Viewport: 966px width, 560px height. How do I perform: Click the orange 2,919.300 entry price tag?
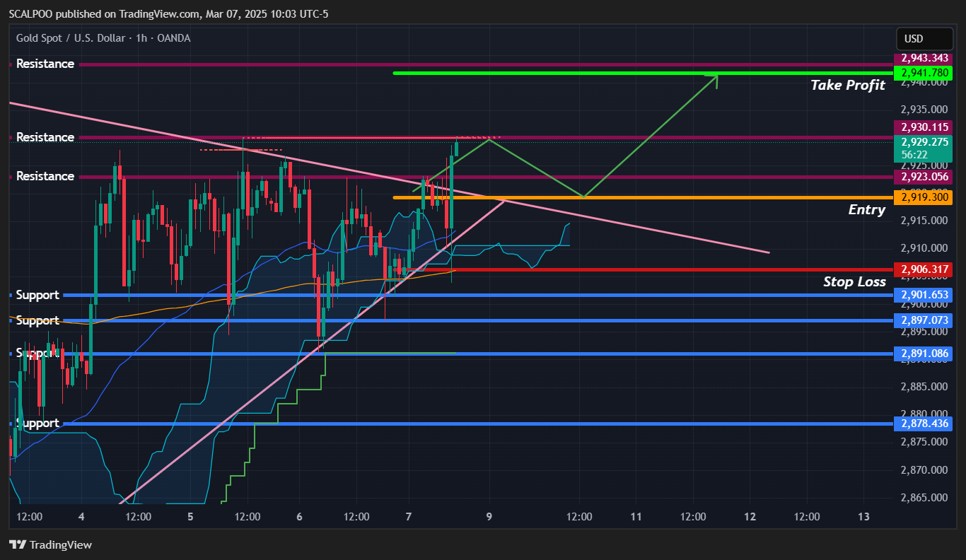pyautogui.click(x=924, y=198)
